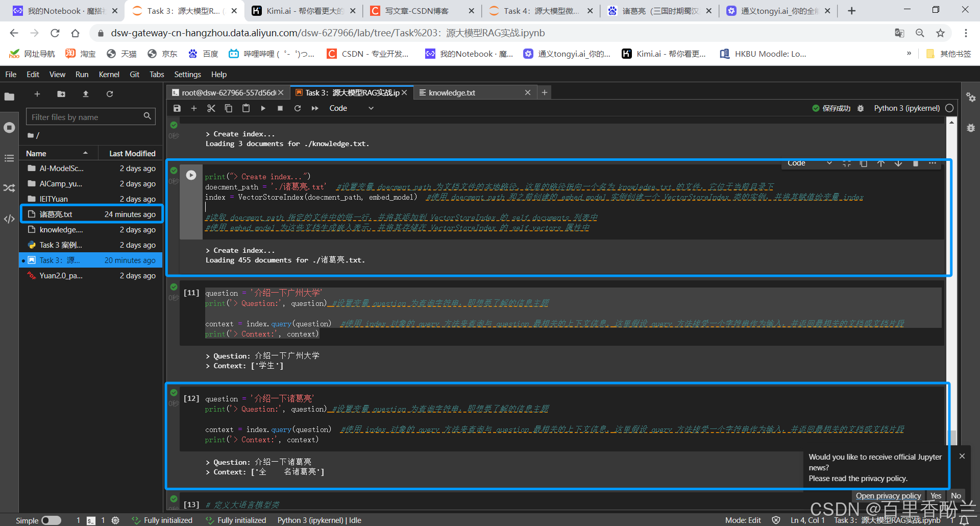Screen dimensions: 980x526
Task: Open the Kernel menu
Action: [109, 75]
